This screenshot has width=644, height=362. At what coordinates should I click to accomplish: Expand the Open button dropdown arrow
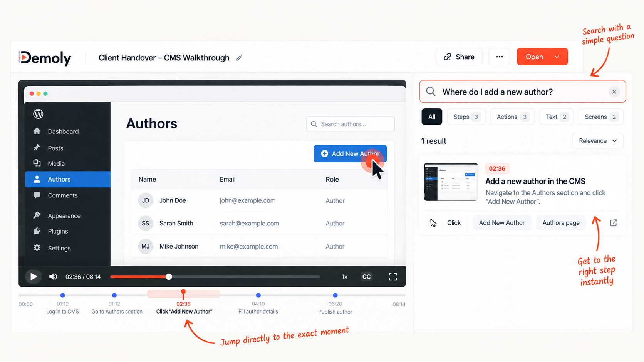557,57
